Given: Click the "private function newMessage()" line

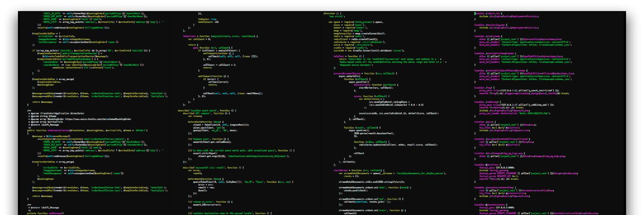Looking at the screenshot, I should 45,213.
